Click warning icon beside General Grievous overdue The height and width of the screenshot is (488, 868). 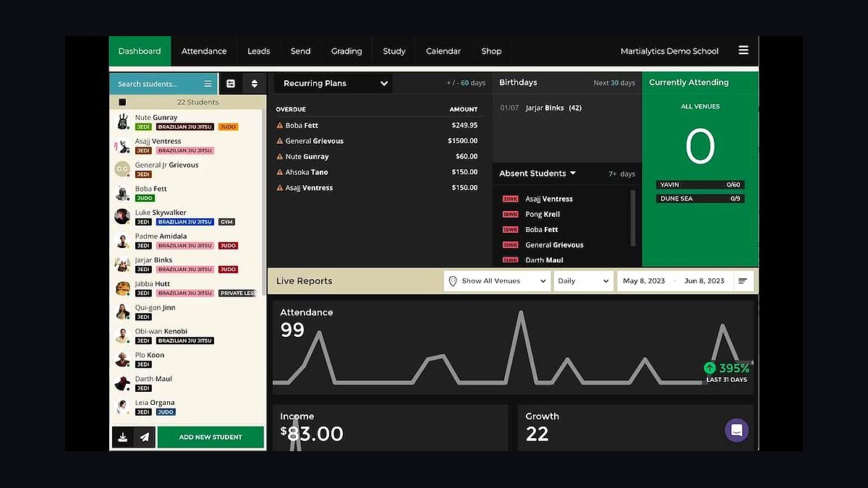pos(280,141)
